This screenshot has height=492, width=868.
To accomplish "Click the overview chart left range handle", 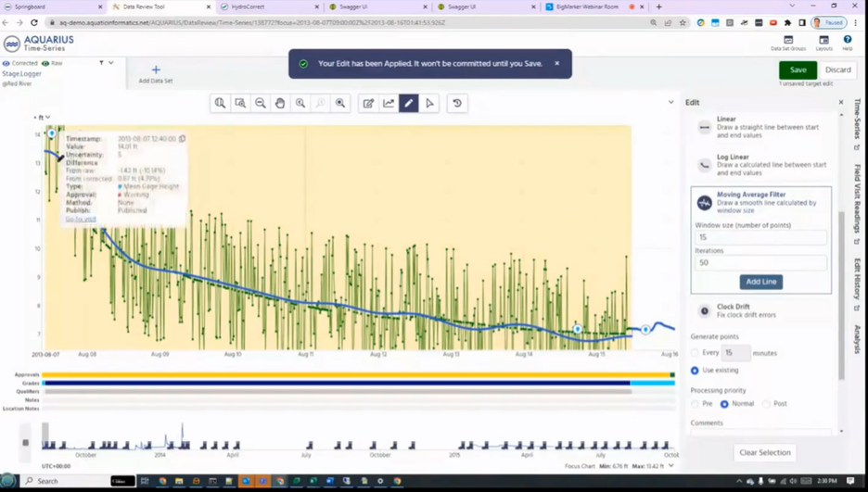I will [x=25, y=442].
